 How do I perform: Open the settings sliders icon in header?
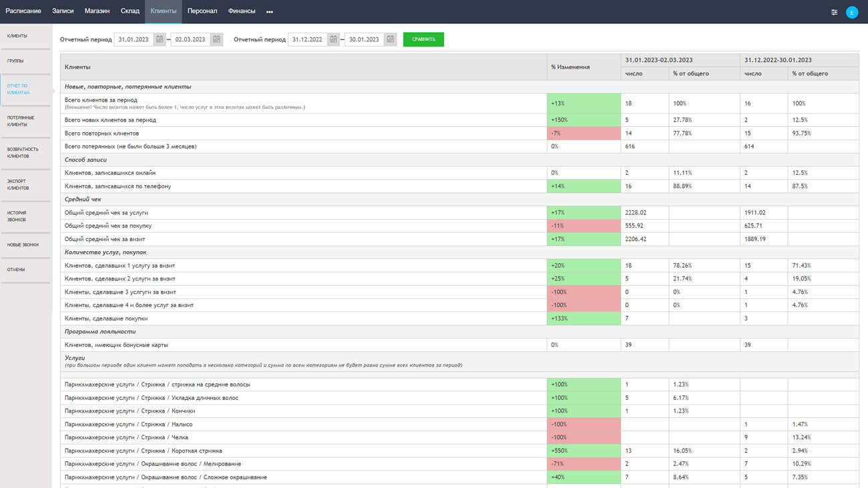(x=834, y=12)
